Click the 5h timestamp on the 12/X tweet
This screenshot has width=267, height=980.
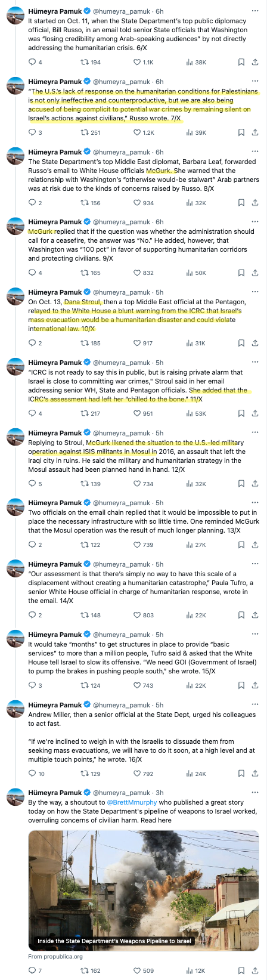(x=159, y=432)
